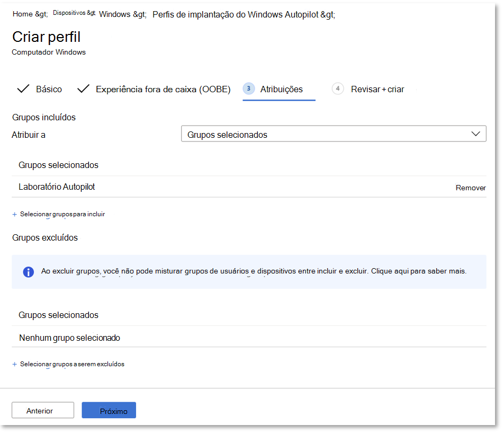The image size is (504, 433).
Task: Select the Laboratório Autopilot group row
Action: click(x=249, y=187)
